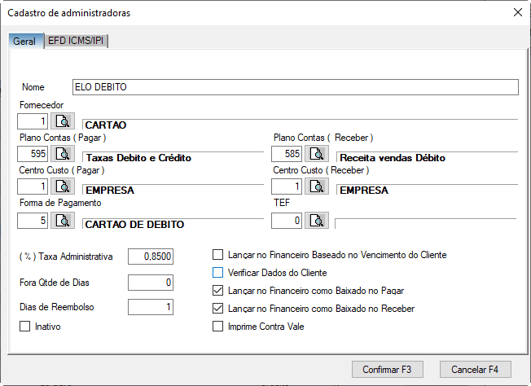Enable Verificar Dados do Cliente checkbox

218,273
